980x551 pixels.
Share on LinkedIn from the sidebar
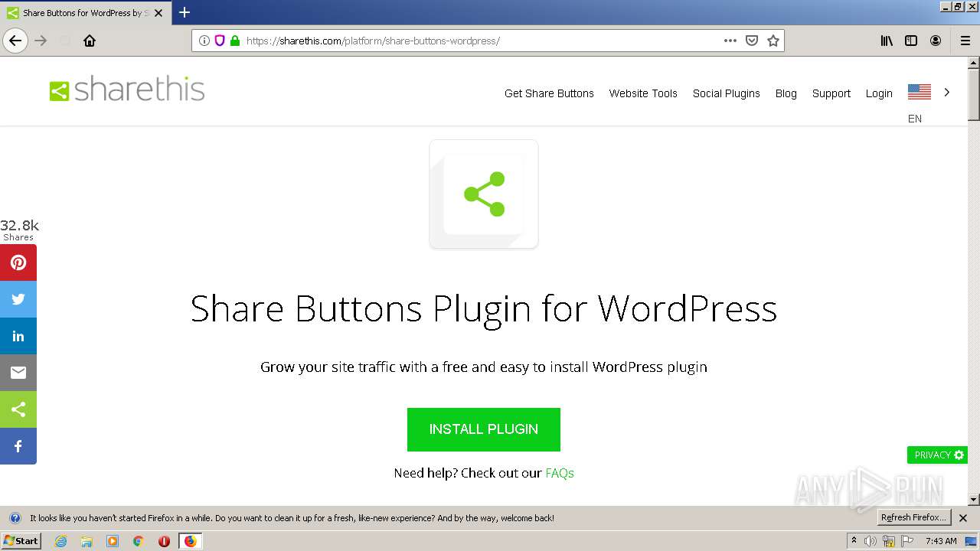(x=18, y=336)
